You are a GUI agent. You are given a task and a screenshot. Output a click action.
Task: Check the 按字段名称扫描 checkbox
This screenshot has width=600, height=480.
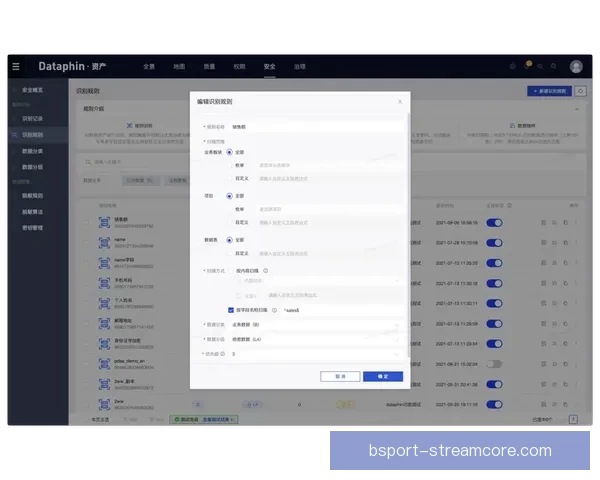coord(231,310)
